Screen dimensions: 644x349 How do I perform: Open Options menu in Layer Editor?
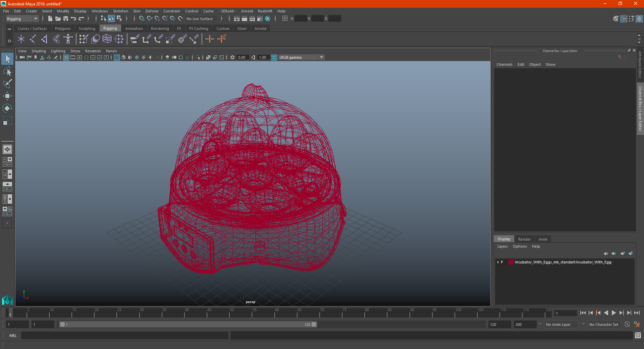coord(520,246)
